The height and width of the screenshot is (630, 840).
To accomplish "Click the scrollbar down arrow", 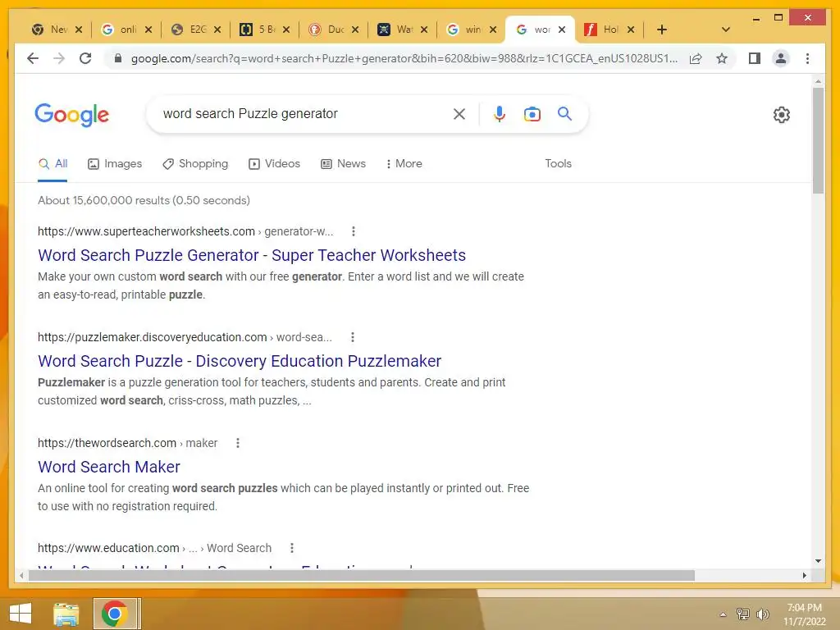I will click(818, 561).
